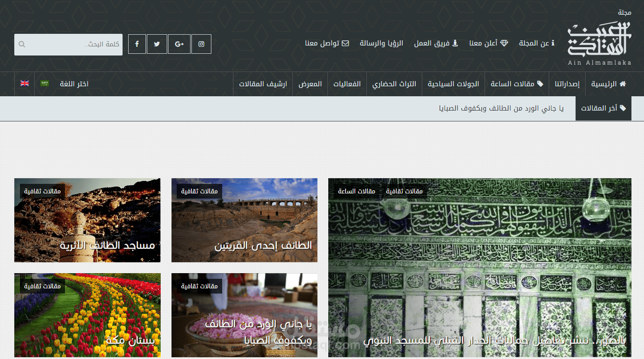Screen dimensions: 644x359
Task: Click the الرؤيا والرسالة link
Action: click(x=381, y=43)
